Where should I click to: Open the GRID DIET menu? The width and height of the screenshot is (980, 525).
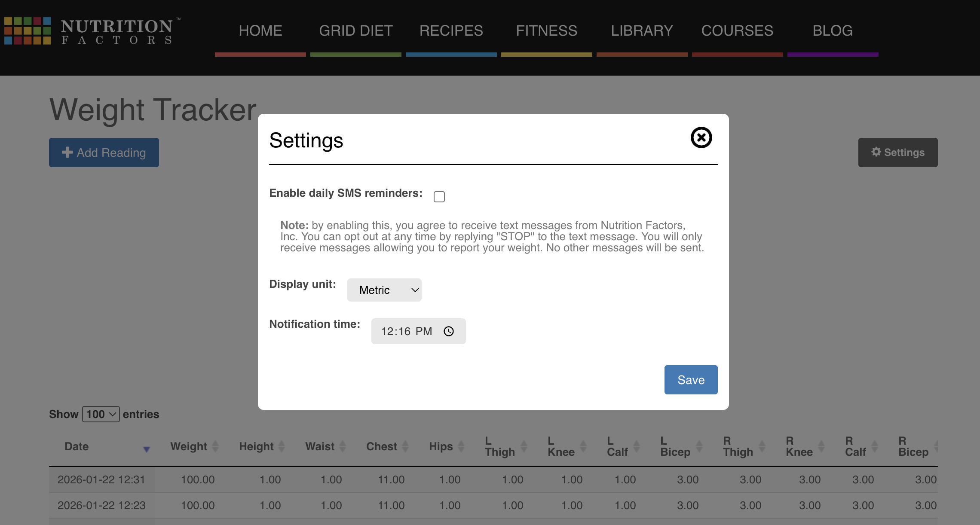[x=355, y=31]
